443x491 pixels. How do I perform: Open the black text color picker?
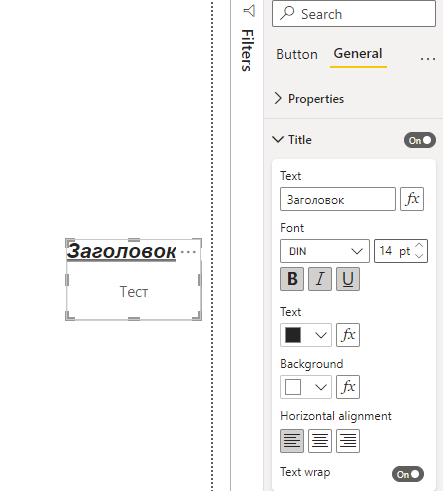point(306,335)
